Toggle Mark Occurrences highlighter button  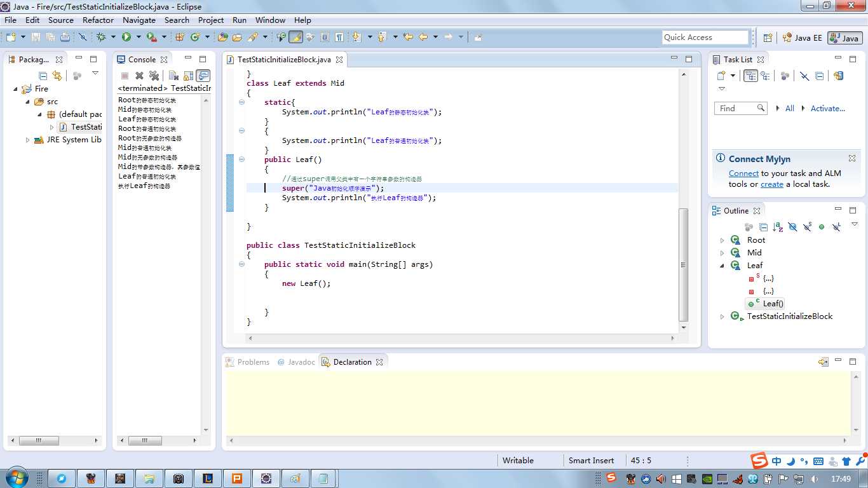[x=295, y=37]
